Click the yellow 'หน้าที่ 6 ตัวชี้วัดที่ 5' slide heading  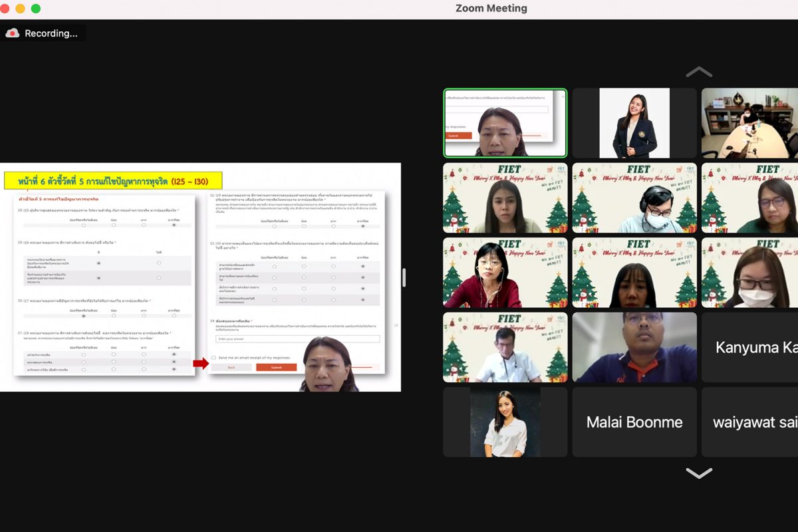(x=114, y=180)
